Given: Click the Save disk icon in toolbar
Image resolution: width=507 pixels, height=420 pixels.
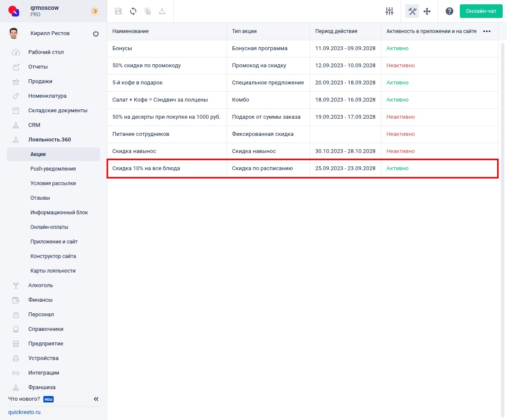Looking at the screenshot, I should (x=118, y=11).
